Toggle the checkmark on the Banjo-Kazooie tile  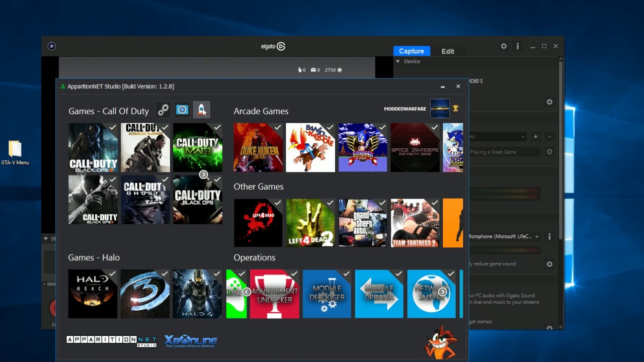tap(330, 128)
